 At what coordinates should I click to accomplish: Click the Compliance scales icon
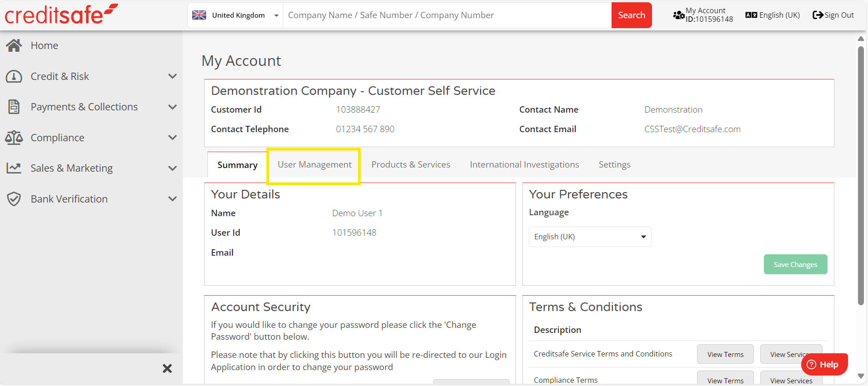(x=14, y=138)
